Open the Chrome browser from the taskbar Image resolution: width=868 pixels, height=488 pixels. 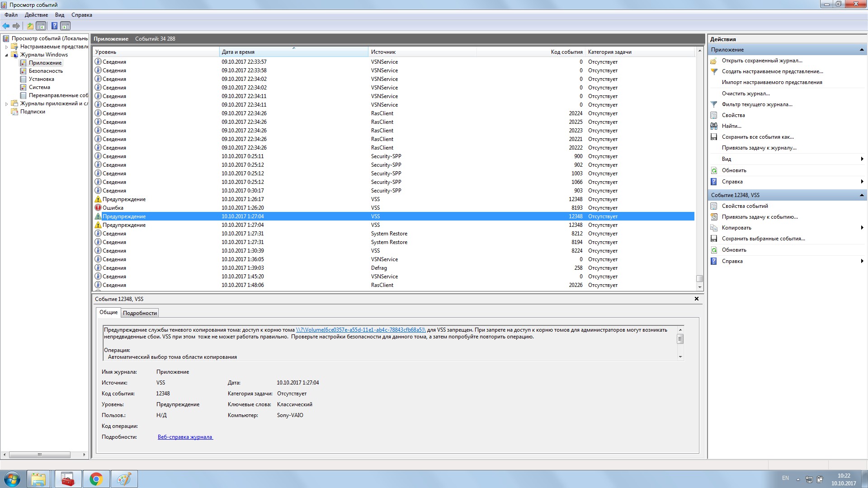pyautogui.click(x=96, y=479)
